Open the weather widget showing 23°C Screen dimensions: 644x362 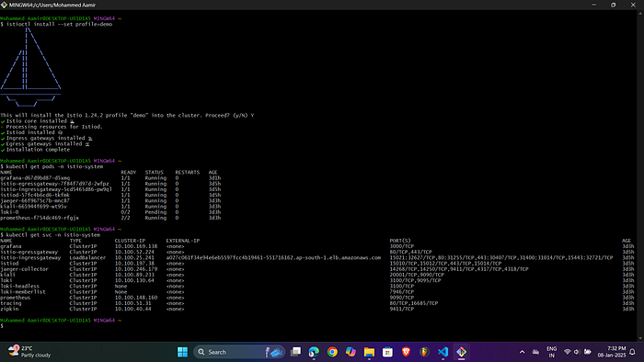pos(29,351)
